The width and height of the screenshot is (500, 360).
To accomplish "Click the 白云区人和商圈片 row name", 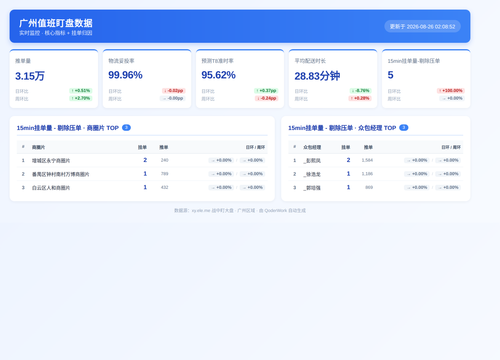I will click(51, 188).
